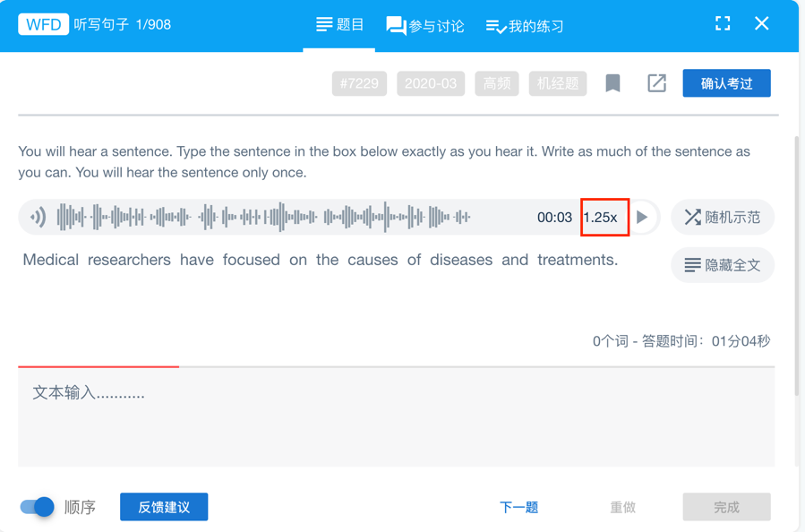
Task: Click the 听写句子 1/908 title
Action: coord(122,24)
